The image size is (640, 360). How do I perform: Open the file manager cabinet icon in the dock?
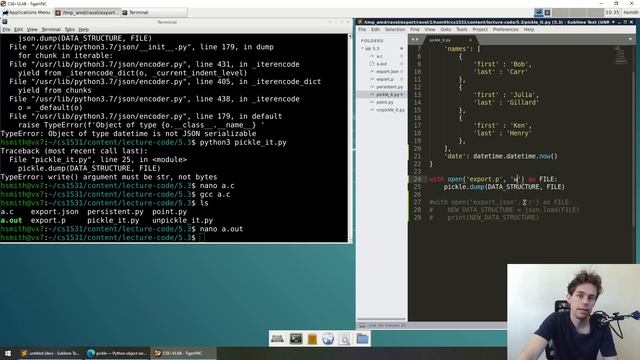(x=312, y=339)
